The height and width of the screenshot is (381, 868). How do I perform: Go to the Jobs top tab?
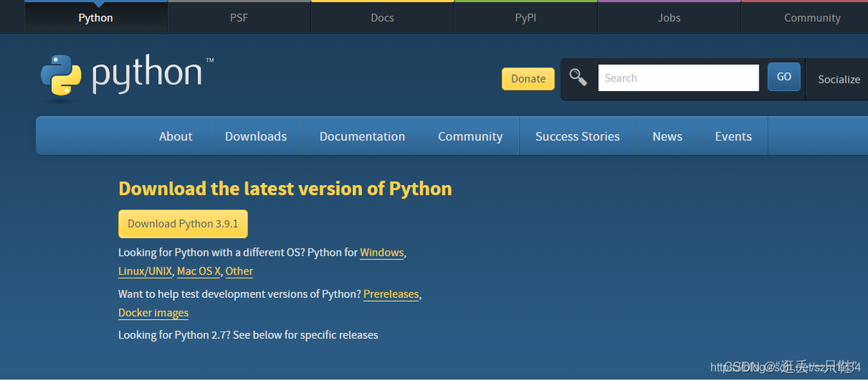tap(669, 17)
